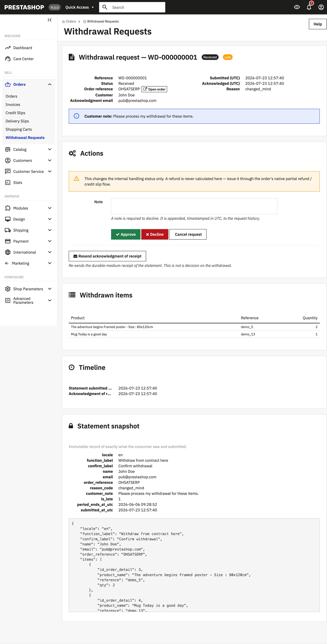Click the Advanced Parameters icon
This screenshot has width=327, height=644.
click(8, 301)
